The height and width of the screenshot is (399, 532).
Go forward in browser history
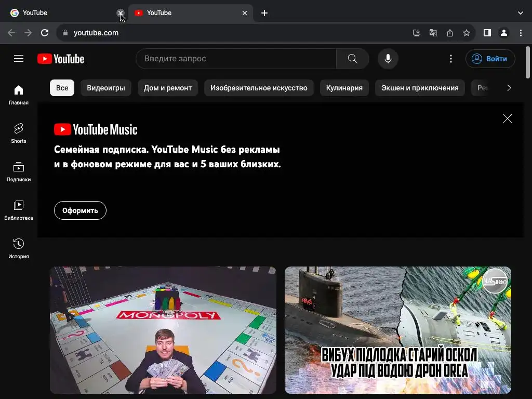pyautogui.click(x=28, y=33)
